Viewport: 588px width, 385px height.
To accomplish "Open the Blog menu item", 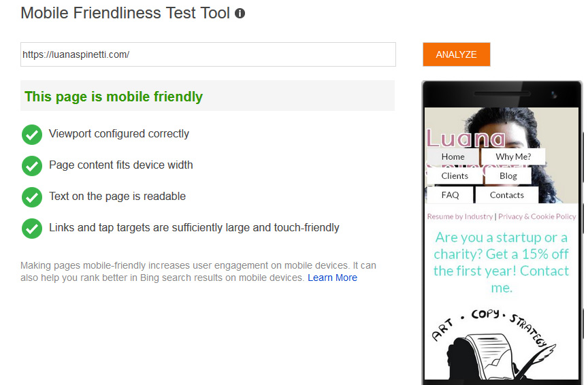I will tap(508, 175).
